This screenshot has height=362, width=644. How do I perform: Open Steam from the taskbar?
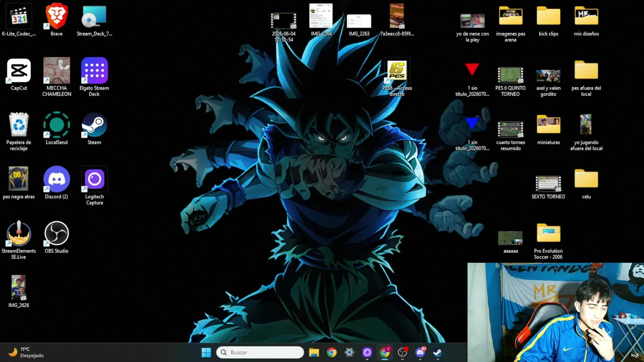[438, 352]
